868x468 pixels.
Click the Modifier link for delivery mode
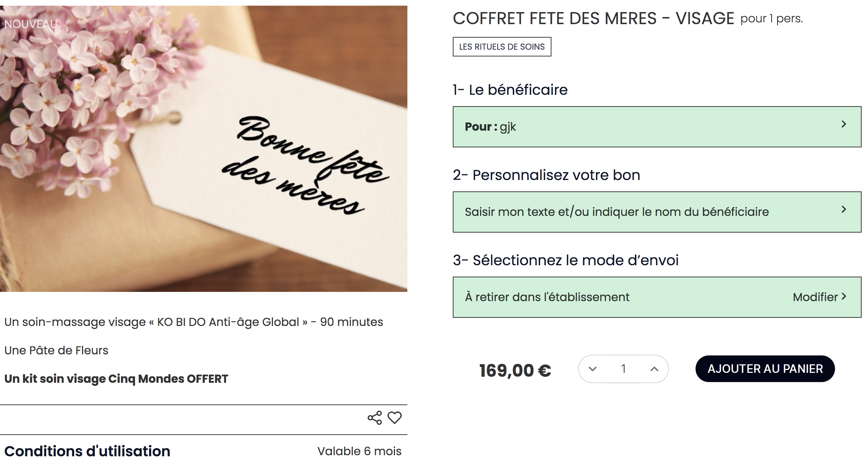(x=815, y=297)
